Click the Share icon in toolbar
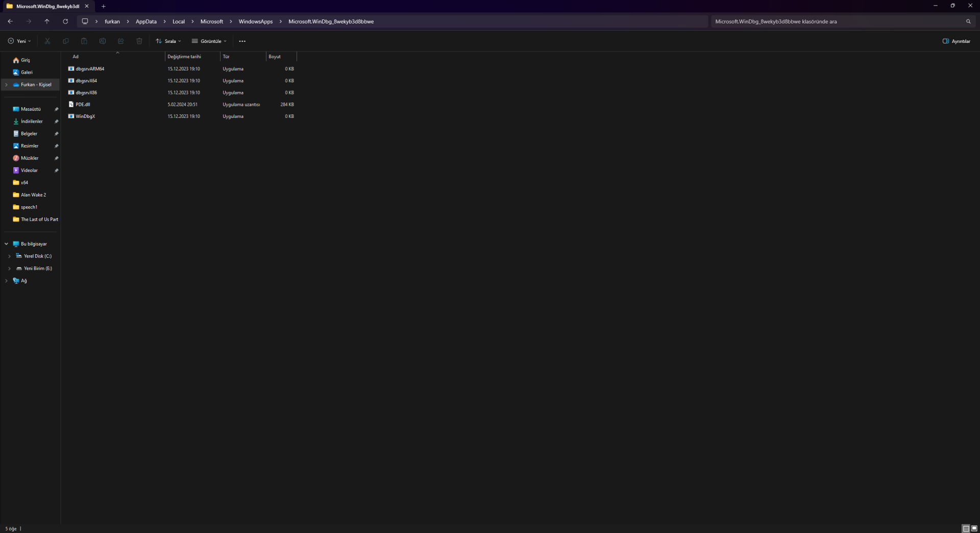 coord(121,41)
